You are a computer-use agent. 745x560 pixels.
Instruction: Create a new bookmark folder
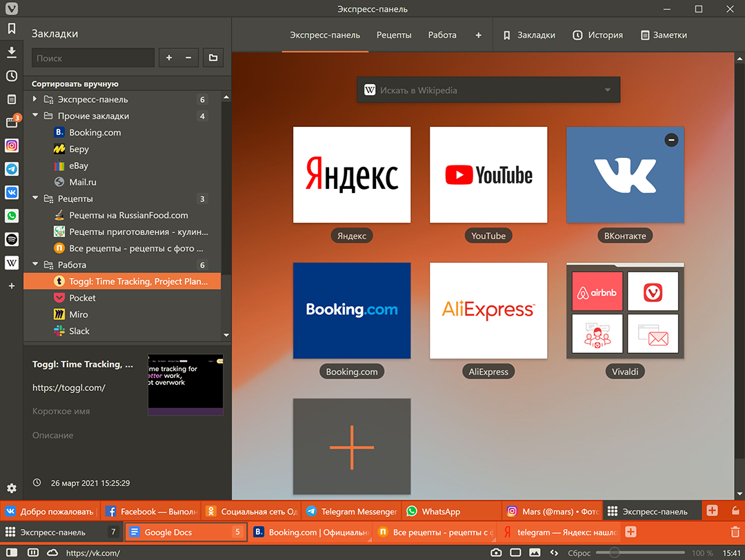tap(213, 58)
